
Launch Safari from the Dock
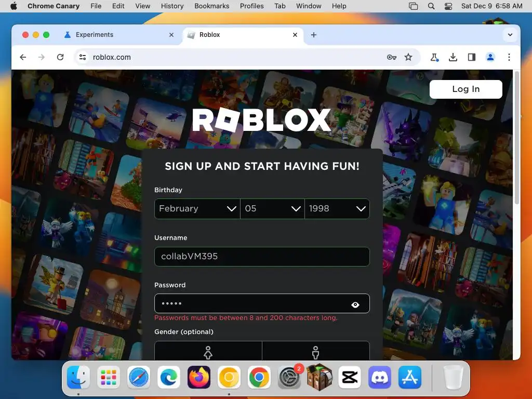138,377
